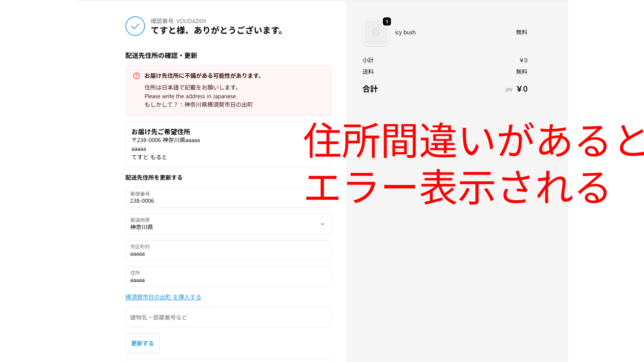The height and width of the screenshot is (362, 644).
Task: Click the blue confirmation checkmark icon
Action: 135,26
